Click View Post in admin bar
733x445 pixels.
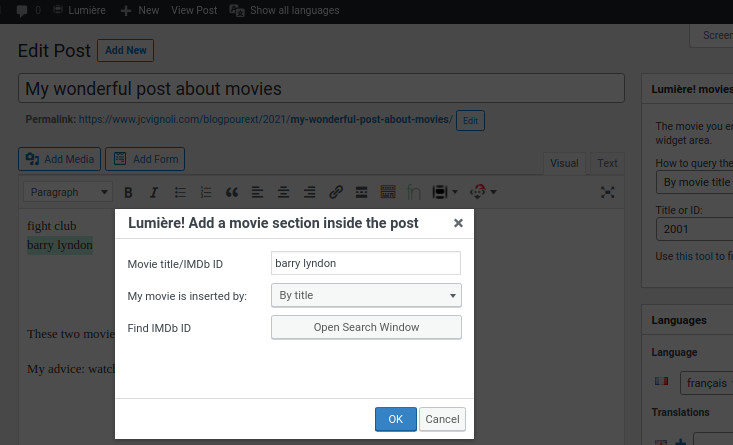[x=194, y=10]
